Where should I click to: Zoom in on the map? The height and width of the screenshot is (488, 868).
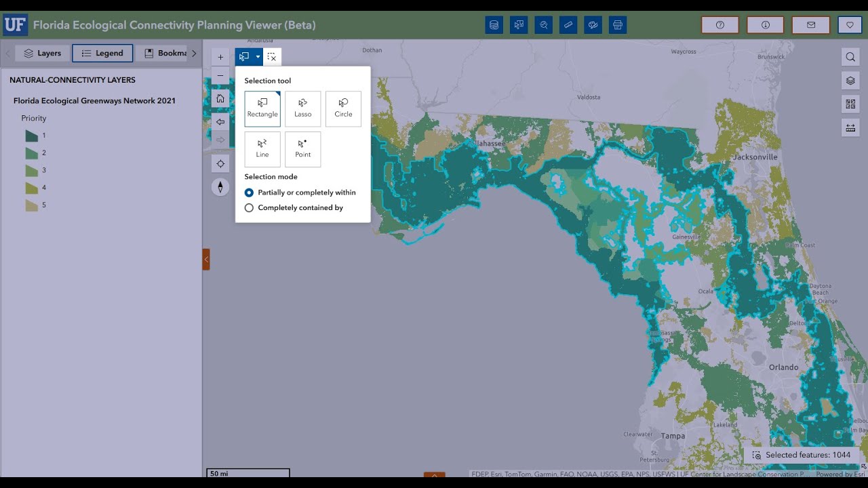220,57
